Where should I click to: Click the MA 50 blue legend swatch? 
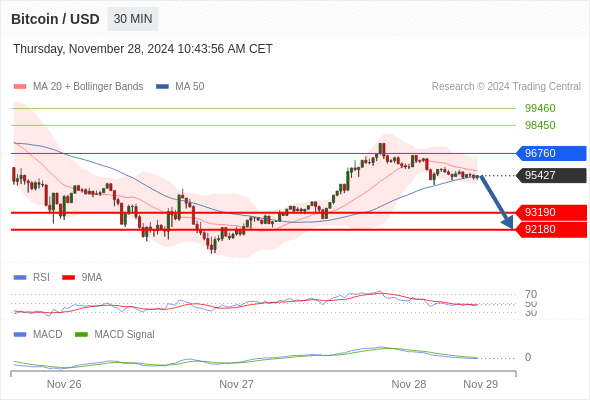162,87
